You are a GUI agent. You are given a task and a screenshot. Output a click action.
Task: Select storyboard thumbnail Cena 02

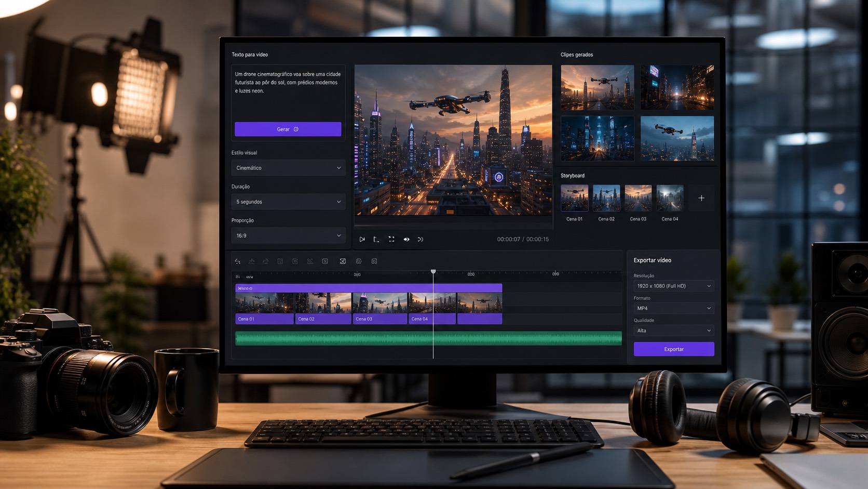coord(606,198)
